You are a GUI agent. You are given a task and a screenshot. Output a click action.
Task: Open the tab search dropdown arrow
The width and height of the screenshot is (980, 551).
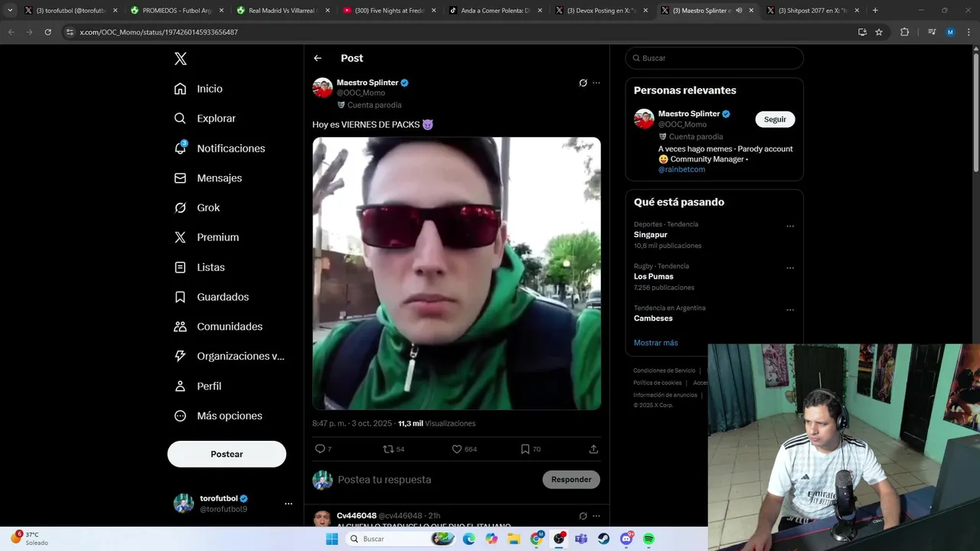point(10,11)
